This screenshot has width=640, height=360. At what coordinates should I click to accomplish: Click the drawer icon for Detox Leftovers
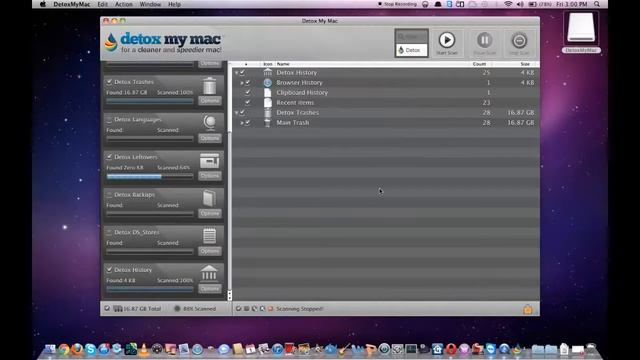(x=209, y=160)
